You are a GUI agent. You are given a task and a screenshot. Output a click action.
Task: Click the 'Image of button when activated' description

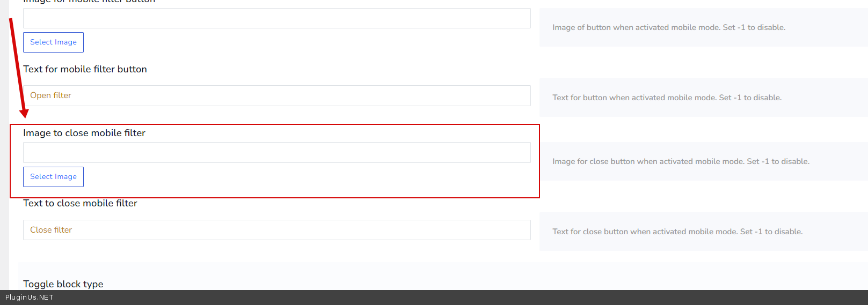(x=668, y=27)
